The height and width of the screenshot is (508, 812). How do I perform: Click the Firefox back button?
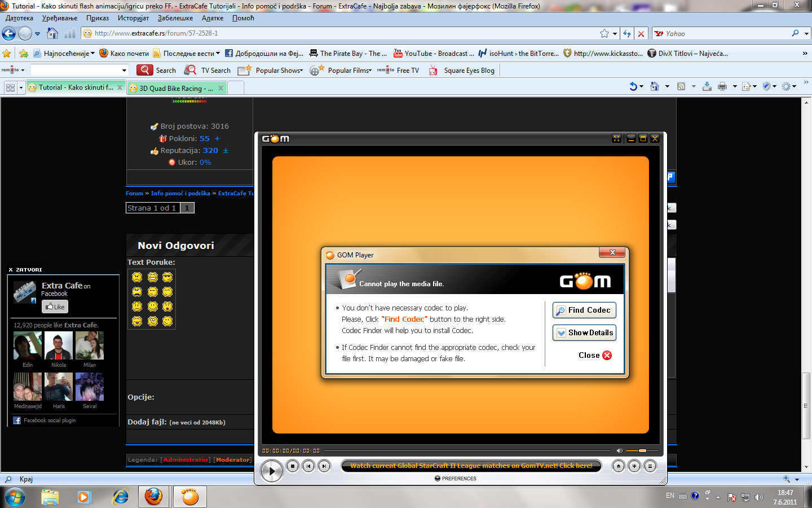click(x=9, y=34)
